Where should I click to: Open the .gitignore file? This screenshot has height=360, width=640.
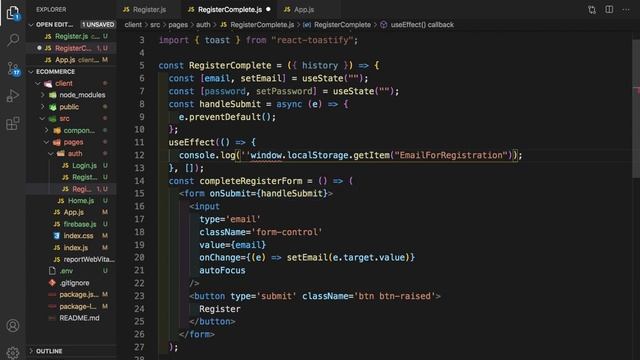coord(72,282)
